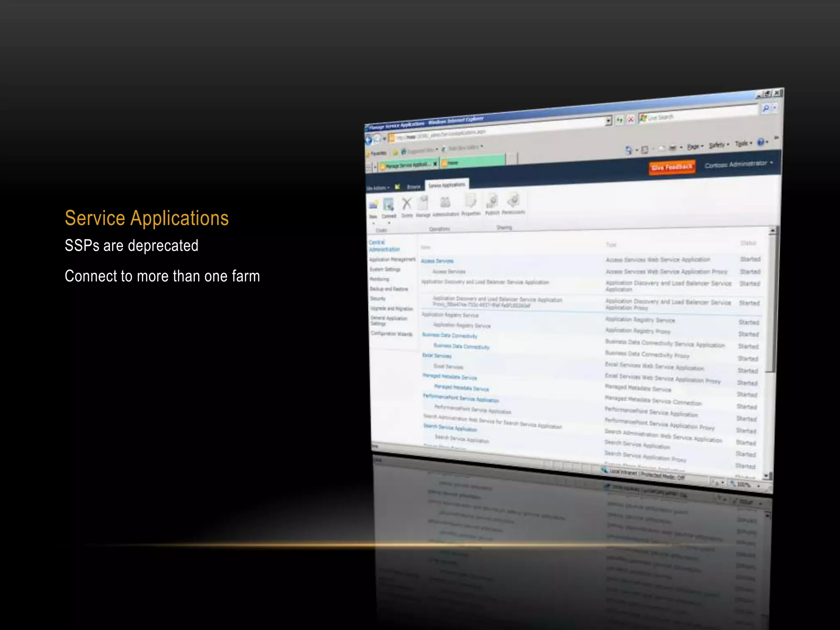Open the Tools menu dropdown
Screen dimensions: 840x630
coord(743,144)
